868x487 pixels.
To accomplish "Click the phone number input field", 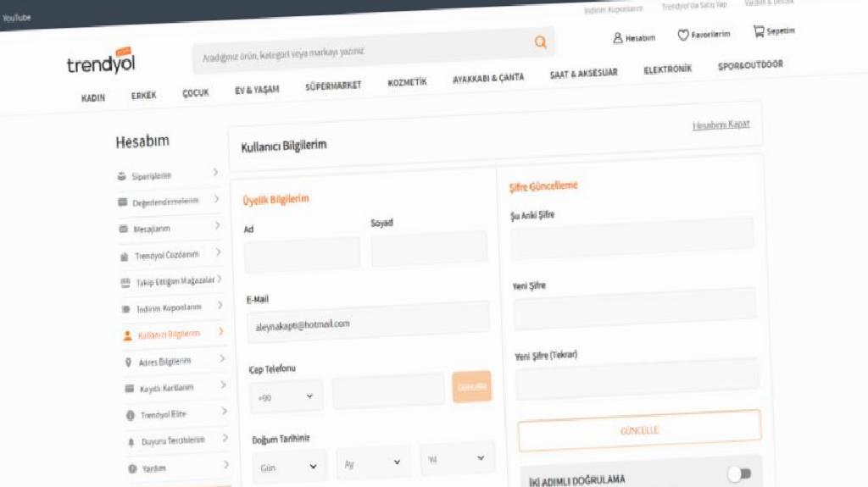I will tap(388, 390).
